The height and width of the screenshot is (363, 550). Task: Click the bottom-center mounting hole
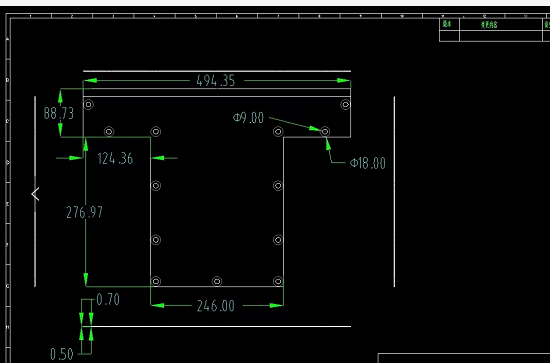[217, 281]
